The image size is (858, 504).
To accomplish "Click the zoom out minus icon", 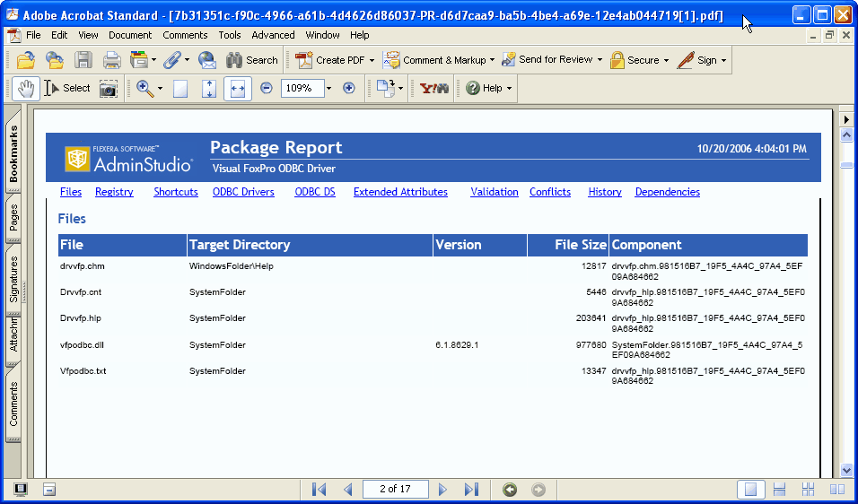I will (x=267, y=88).
